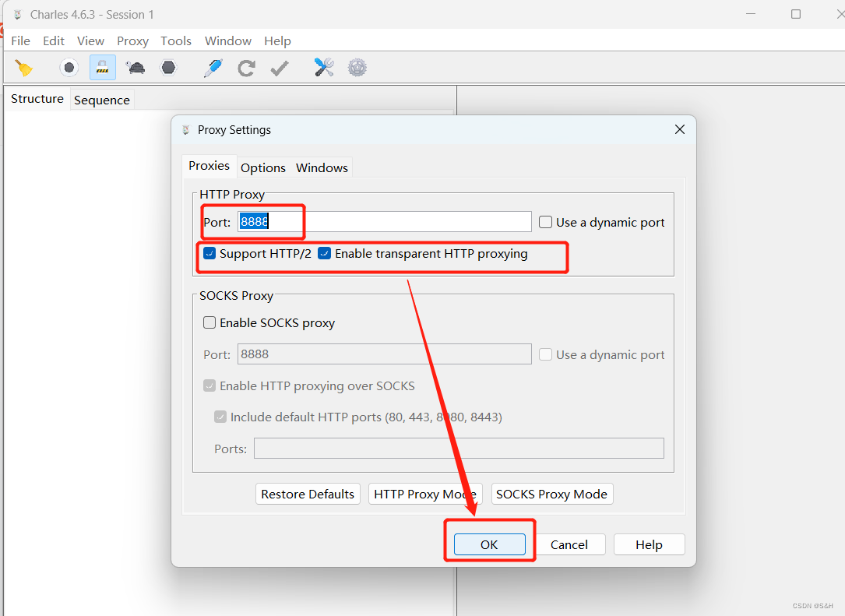Toggle Enable transparent HTTP proxying checkbox
Screen dimensions: 845x616
(x=325, y=253)
